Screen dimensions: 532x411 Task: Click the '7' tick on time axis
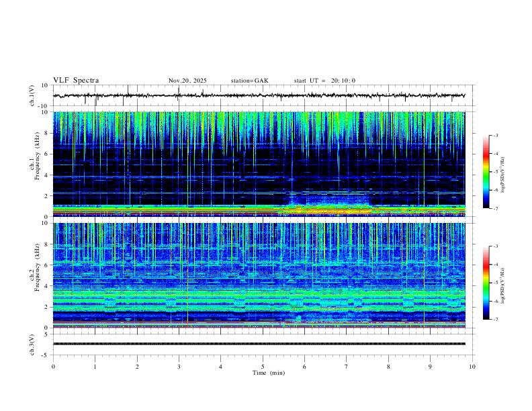(347, 367)
